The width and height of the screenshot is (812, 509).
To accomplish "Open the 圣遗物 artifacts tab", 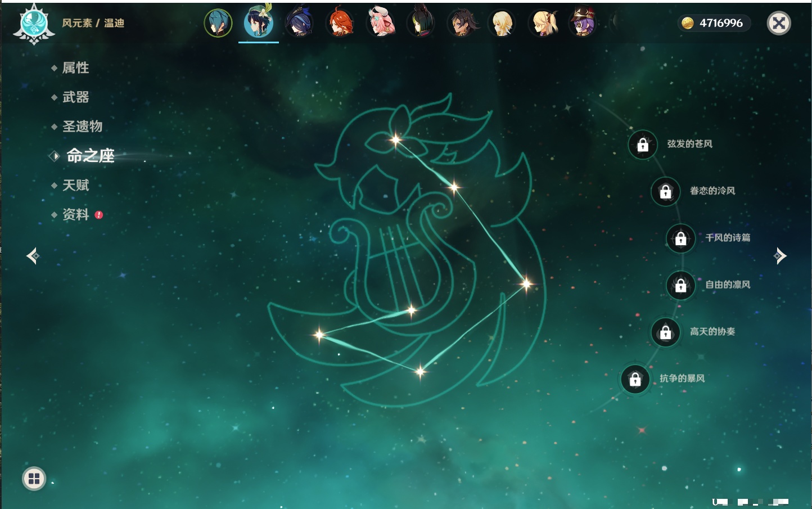I will [x=82, y=127].
